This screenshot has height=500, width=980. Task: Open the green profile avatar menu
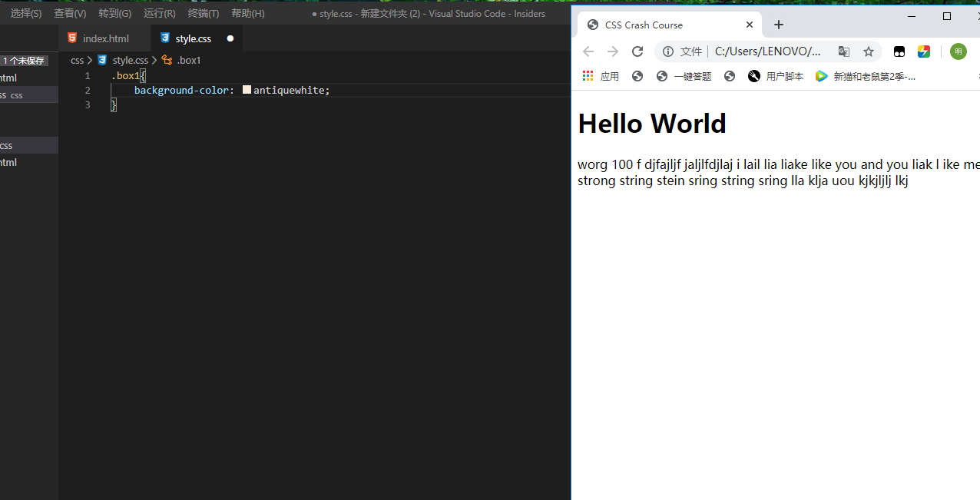coord(958,51)
